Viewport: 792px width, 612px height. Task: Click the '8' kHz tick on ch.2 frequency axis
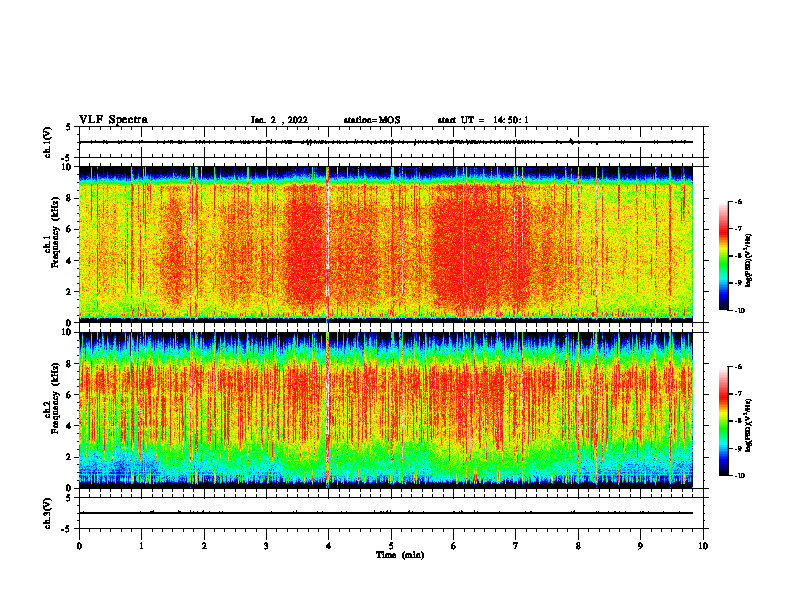pyautogui.click(x=69, y=364)
